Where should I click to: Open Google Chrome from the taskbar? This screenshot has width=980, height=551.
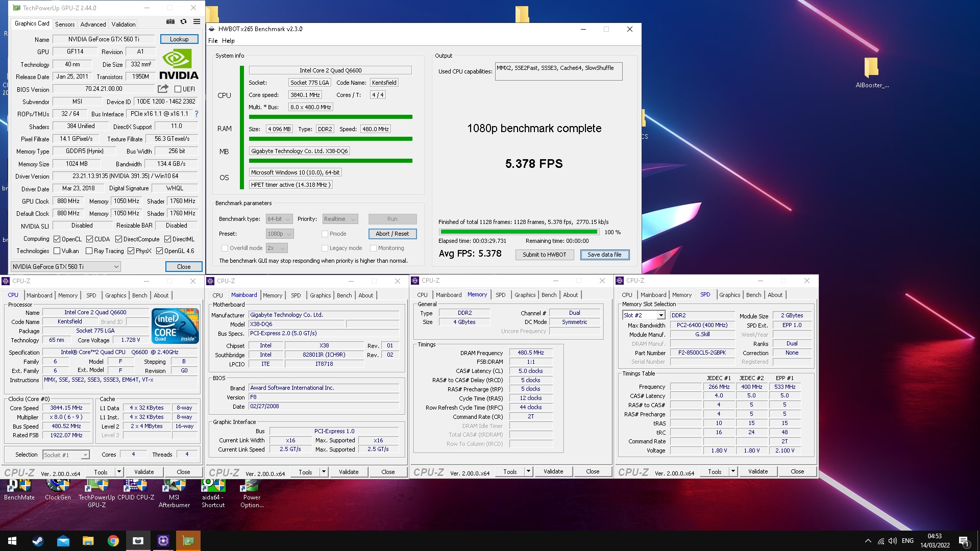[113, 541]
